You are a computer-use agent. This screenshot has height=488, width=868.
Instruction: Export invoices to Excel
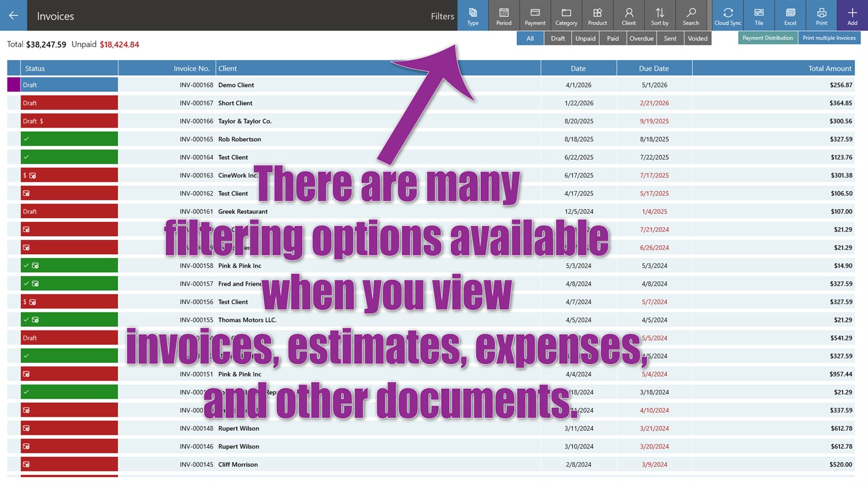pyautogui.click(x=790, y=15)
